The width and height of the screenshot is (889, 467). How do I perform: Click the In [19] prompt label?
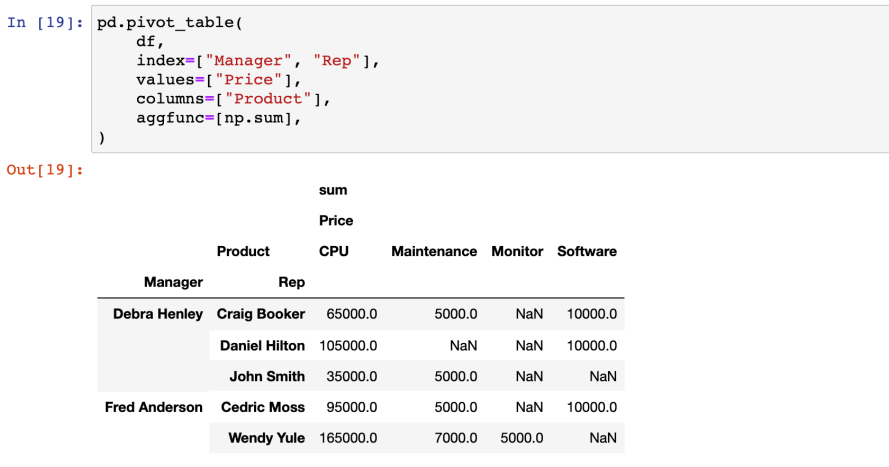click(46, 22)
